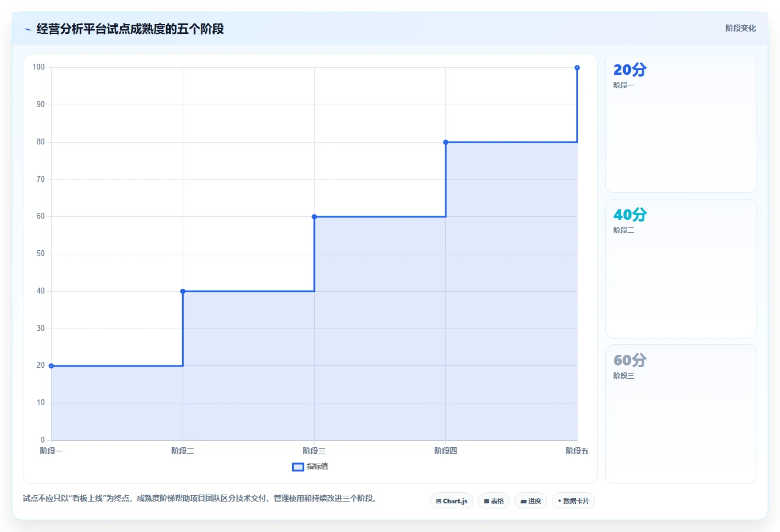Click the y-axis value 100
This screenshot has height=532, width=780.
tap(39, 67)
